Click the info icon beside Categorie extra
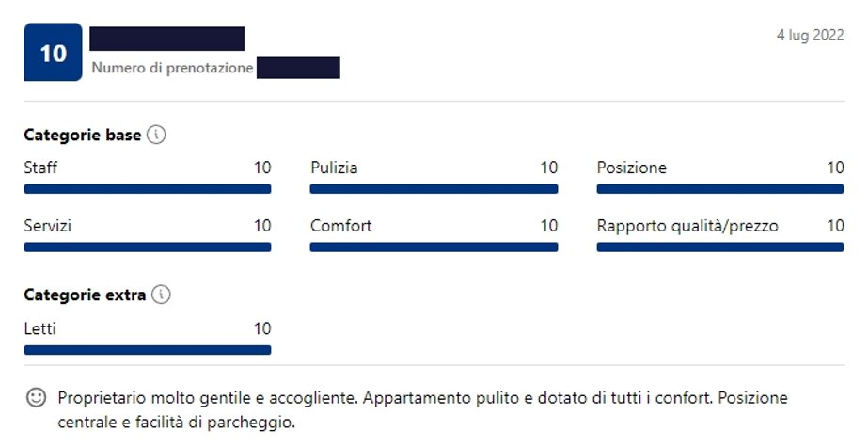The image size is (868, 447). [161, 295]
